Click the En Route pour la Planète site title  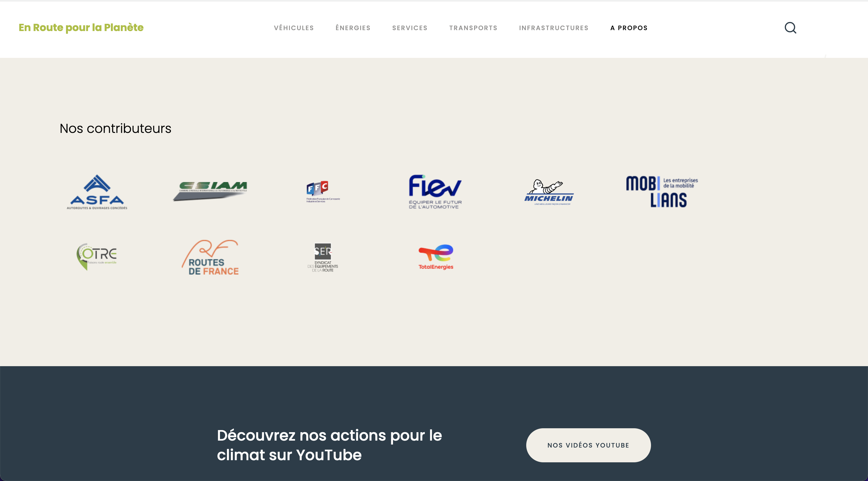(81, 28)
